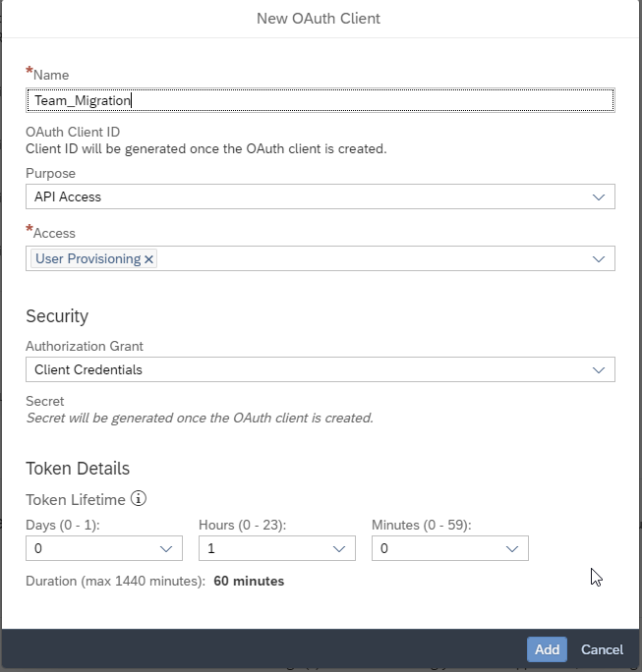
Task: Click the Name field containing Team_Migration
Action: pyautogui.click(x=320, y=100)
